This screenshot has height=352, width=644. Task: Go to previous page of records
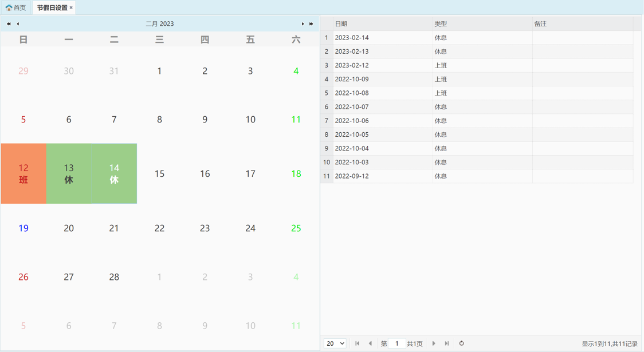[370, 343]
